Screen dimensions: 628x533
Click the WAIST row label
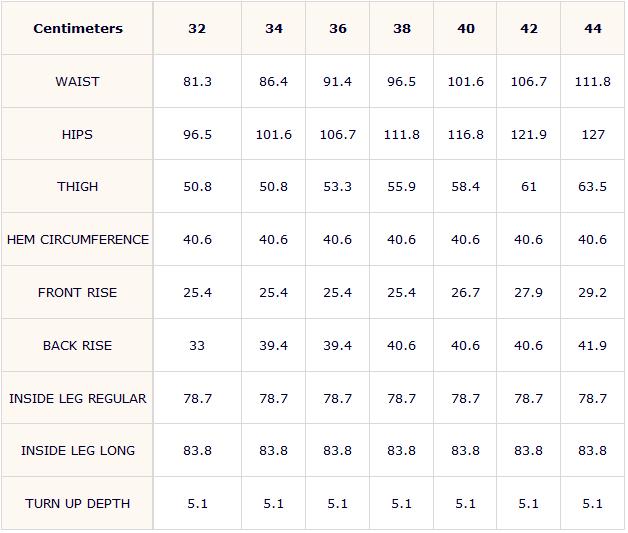[x=77, y=81]
